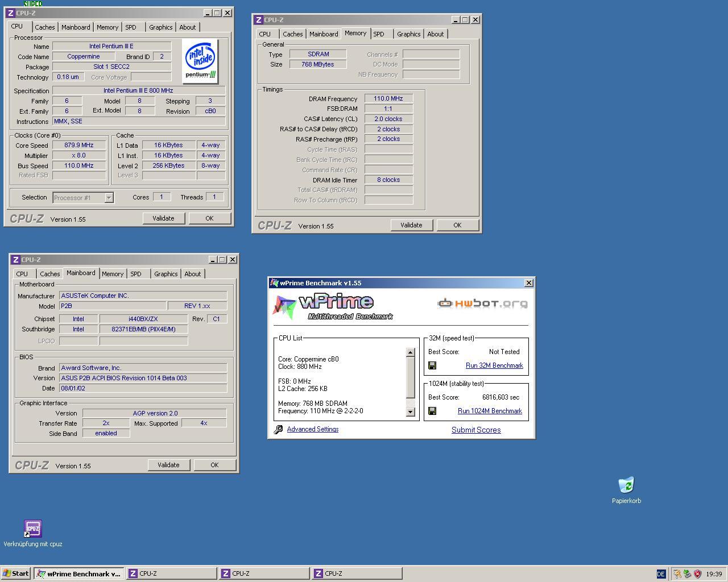Click the DE language indicator
This screenshot has height=582, width=728.
(x=661, y=574)
